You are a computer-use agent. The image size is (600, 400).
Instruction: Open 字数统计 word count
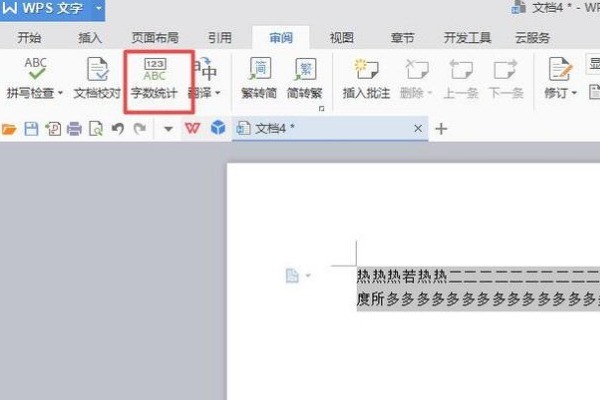(x=155, y=78)
